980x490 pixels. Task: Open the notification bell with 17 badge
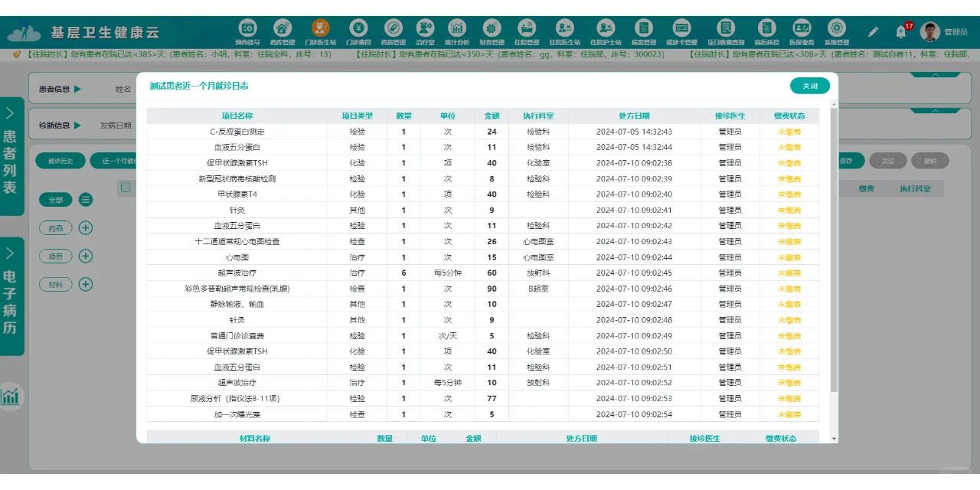(x=901, y=32)
